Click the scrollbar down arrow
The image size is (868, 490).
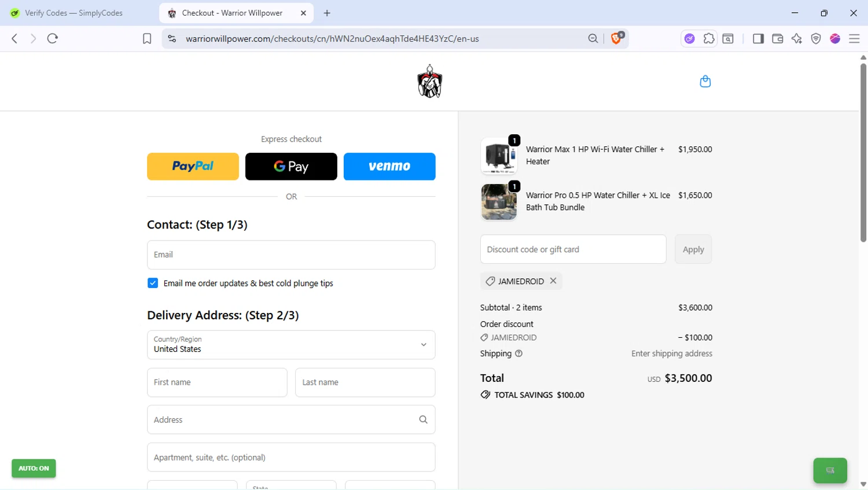[x=863, y=485]
